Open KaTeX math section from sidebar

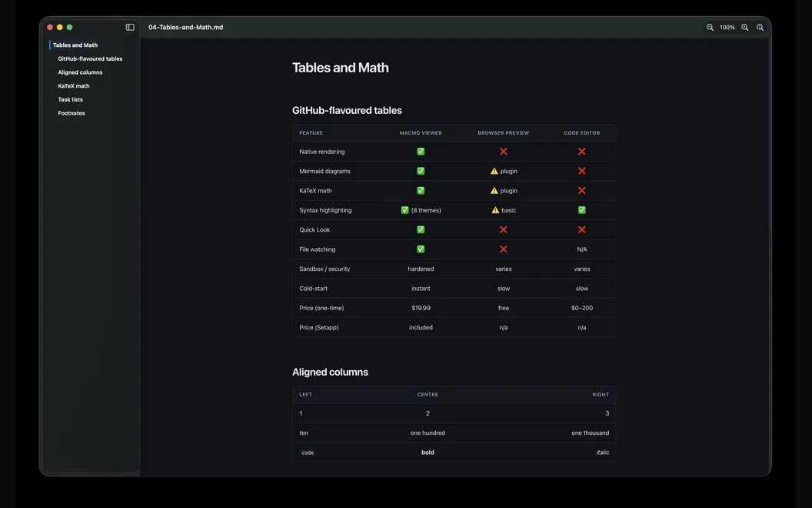74,85
